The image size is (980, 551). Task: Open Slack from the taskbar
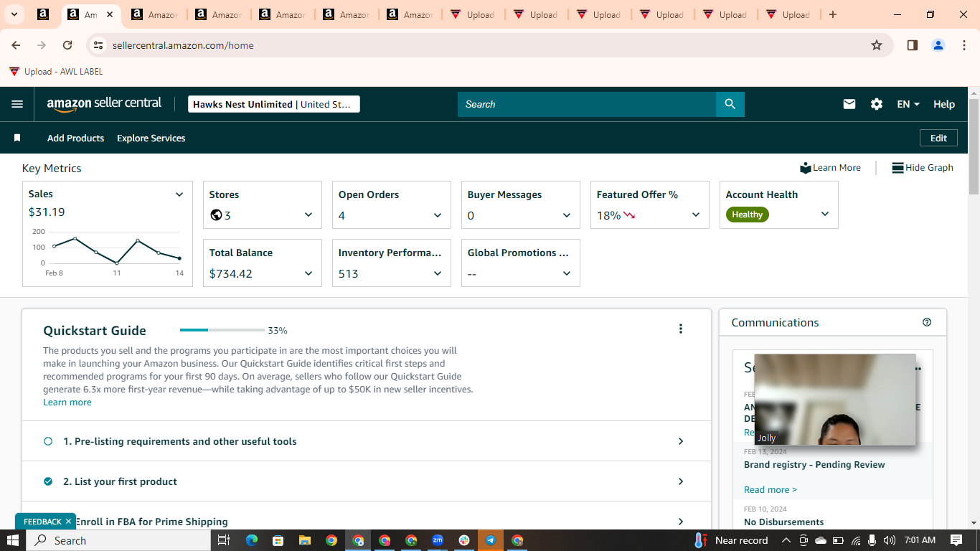tap(464, 540)
